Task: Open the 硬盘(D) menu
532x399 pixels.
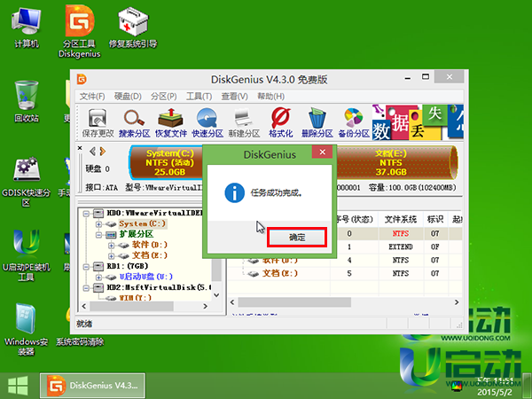Action: (128, 97)
